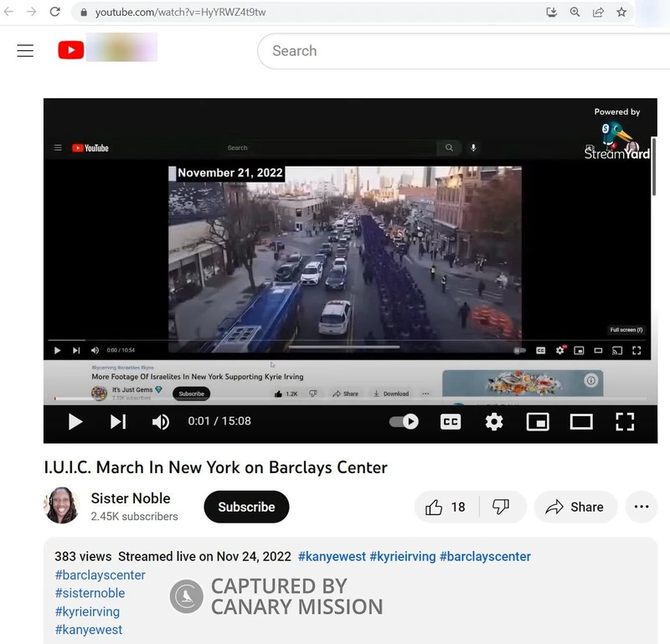Open the three-dot more actions menu
Image resolution: width=670 pixels, height=644 pixels.
641,507
